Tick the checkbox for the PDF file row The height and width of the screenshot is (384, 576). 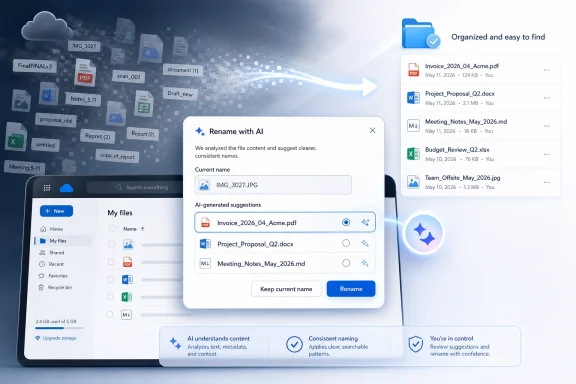click(111, 262)
